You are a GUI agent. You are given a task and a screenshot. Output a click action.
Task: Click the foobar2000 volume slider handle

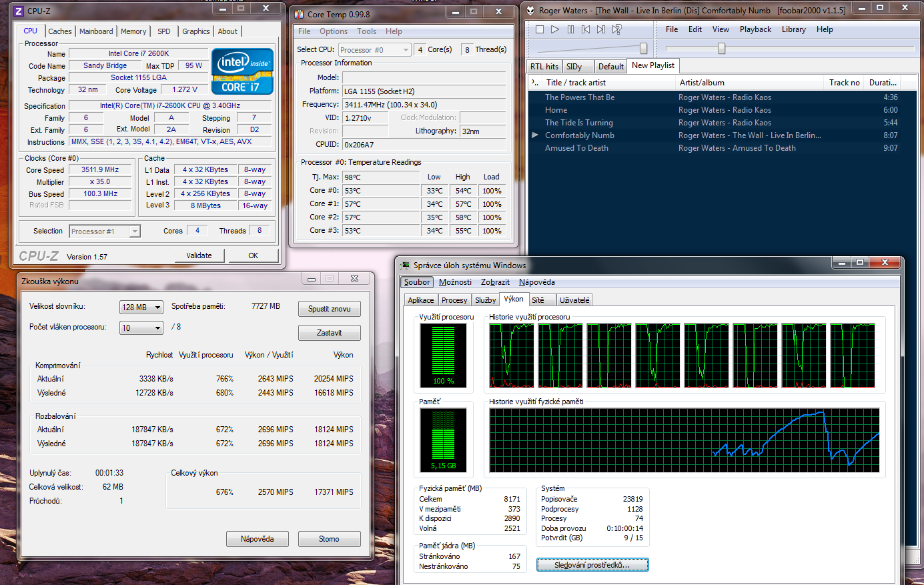click(643, 48)
